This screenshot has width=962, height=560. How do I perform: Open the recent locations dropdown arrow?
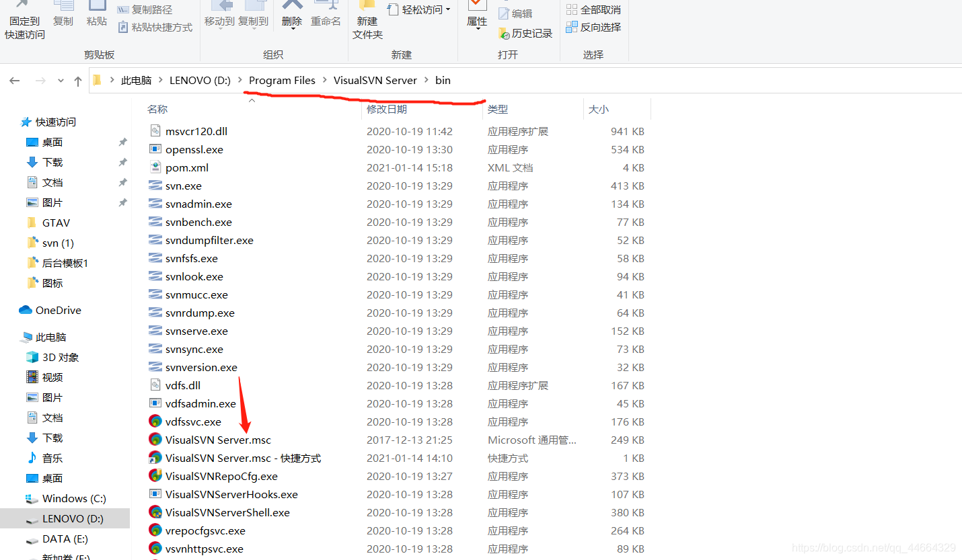(61, 81)
